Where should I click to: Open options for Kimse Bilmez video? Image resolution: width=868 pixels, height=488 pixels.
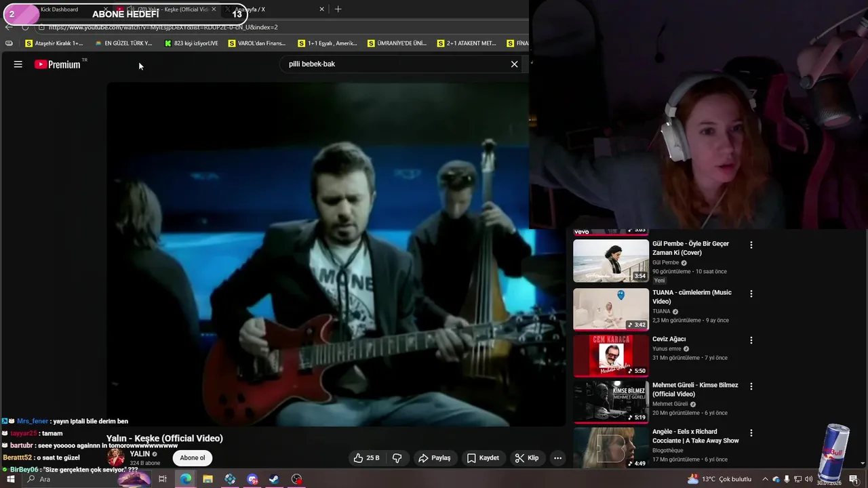[751, 386]
